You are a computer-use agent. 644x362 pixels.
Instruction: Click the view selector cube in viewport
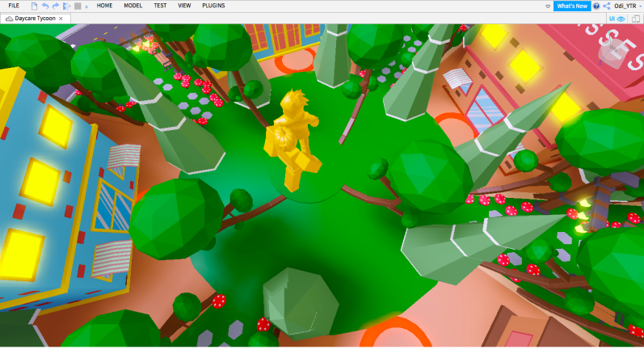(x=612, y=53)
